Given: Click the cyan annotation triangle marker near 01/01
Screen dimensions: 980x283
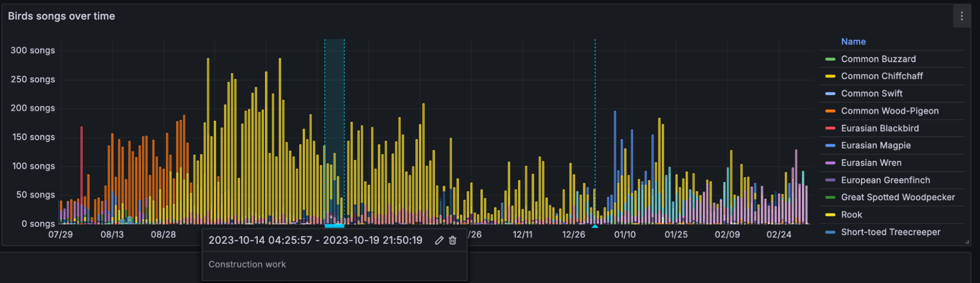Looking at the screenshot, I should pyautogui.click(x=595, y=226).
